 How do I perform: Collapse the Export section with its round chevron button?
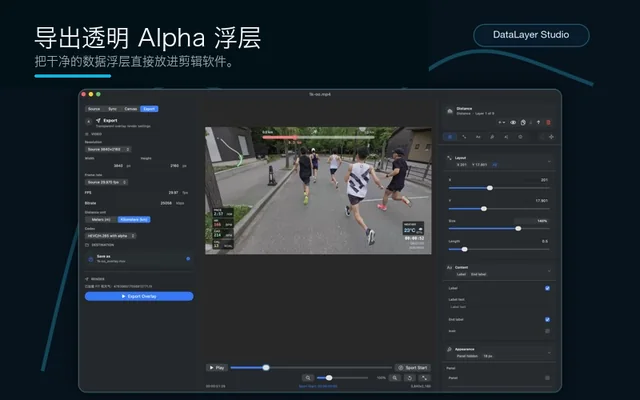click(x=89, y=121)
